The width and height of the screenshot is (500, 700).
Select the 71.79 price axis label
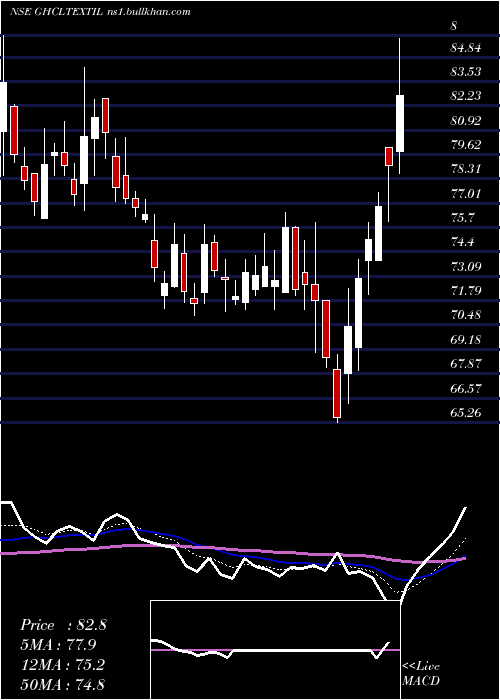466,291
